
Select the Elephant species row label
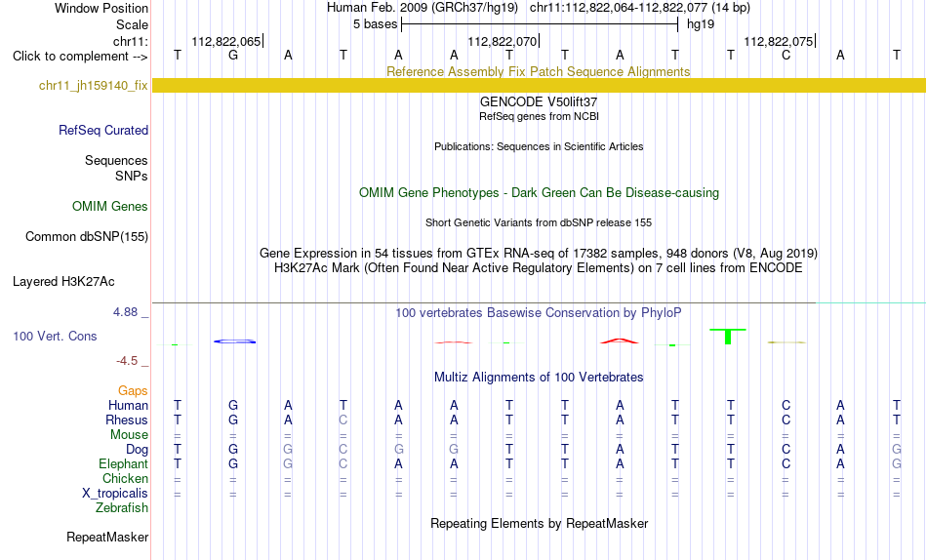123,463
